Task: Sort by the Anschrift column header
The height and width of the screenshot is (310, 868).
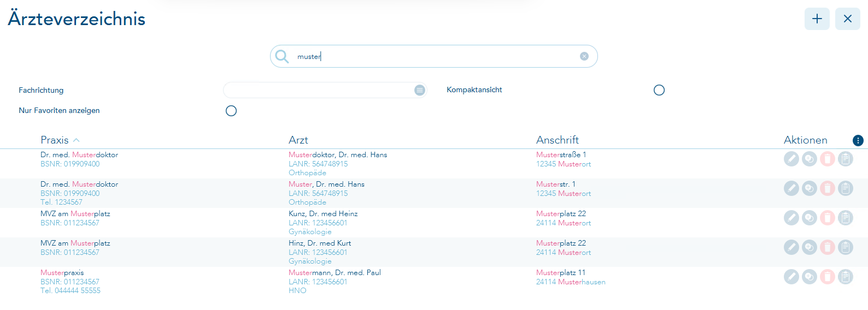Action: coord(557,140)
